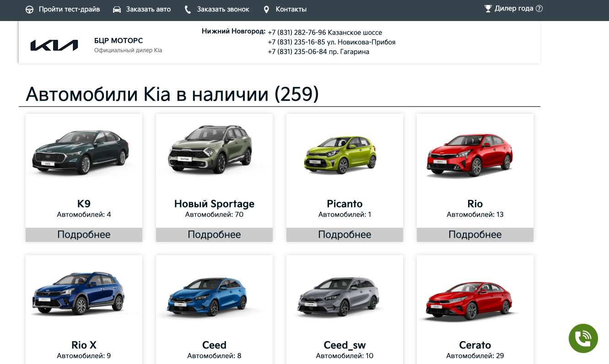Select the Ceed model title
609x364 pixels.
(x=214, y=345)
